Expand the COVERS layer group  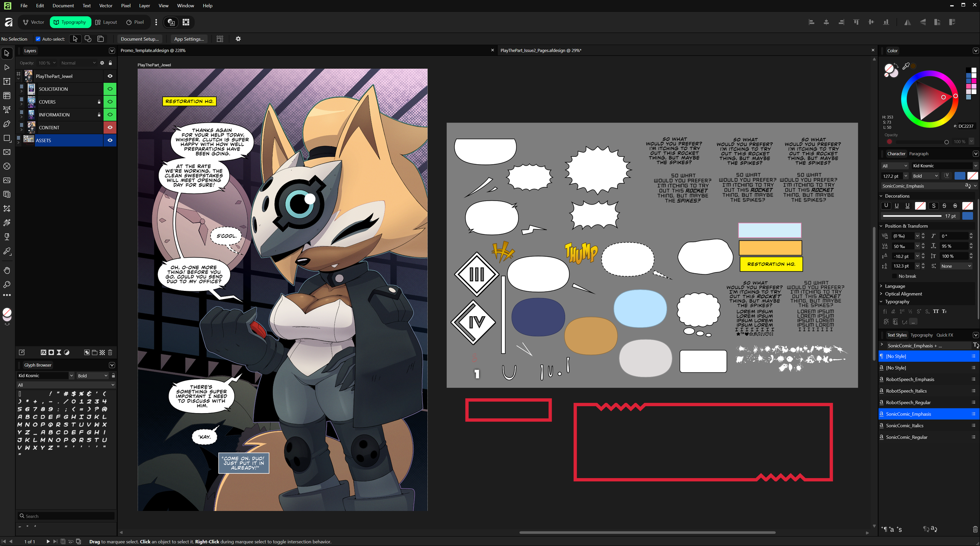point(22,104)
